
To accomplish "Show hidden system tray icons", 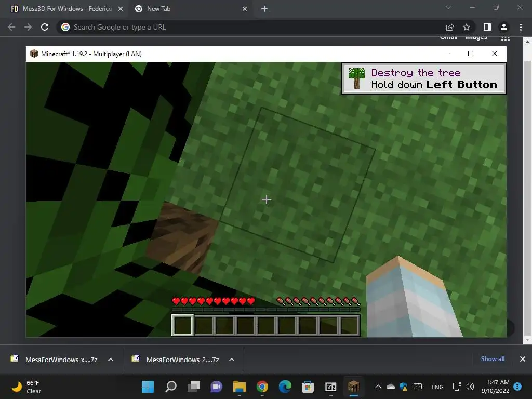I will point(378,387).
